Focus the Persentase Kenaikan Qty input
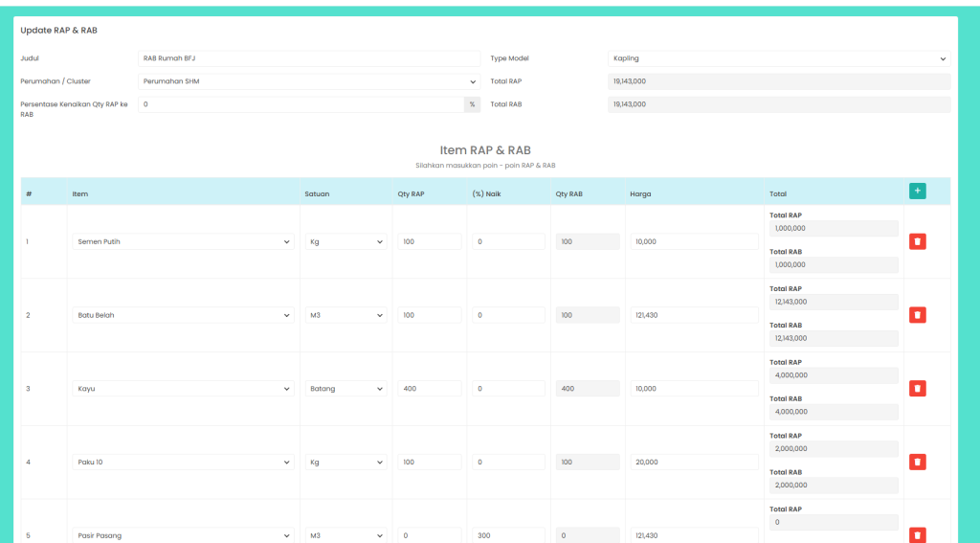Image resolution: width=980 pixels, height=543 pixels. tap(301, 104)
